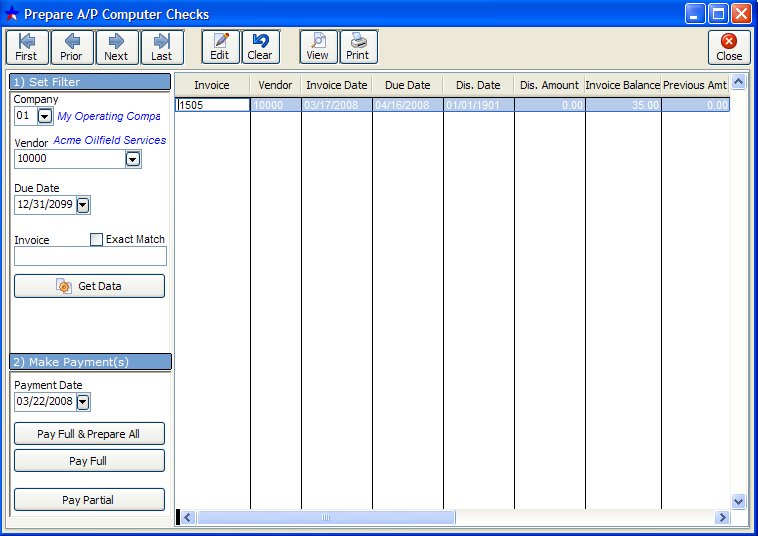Click the View toolbar button
The height and width of the screenshot is (536, 758).
(x=318, y=47)
